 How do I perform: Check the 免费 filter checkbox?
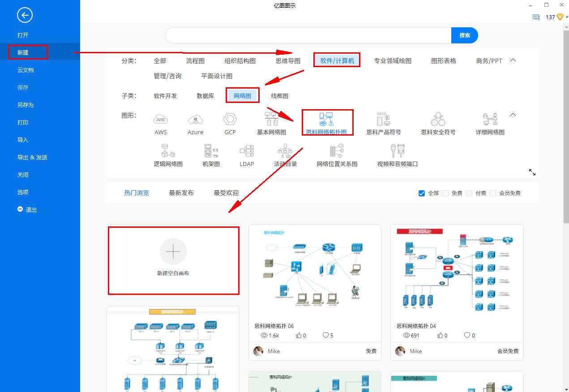coord(445,193)
